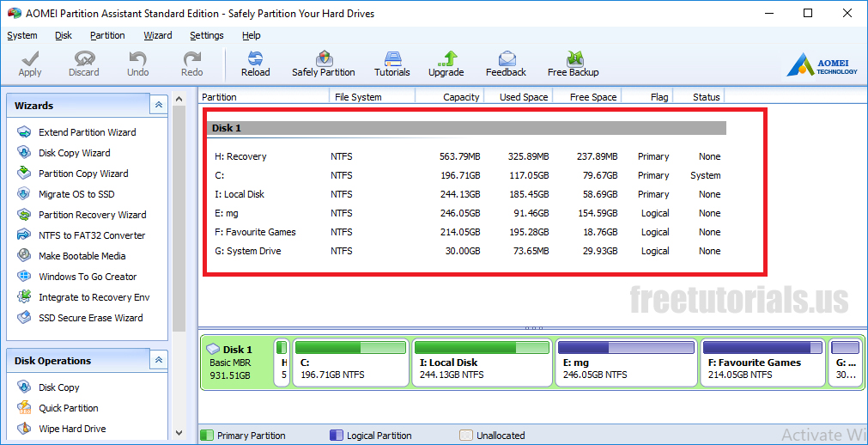Click the Reload toolbar icon
Image resolution: width=868 pixels, height=445 pixels.
coord(255,59)
